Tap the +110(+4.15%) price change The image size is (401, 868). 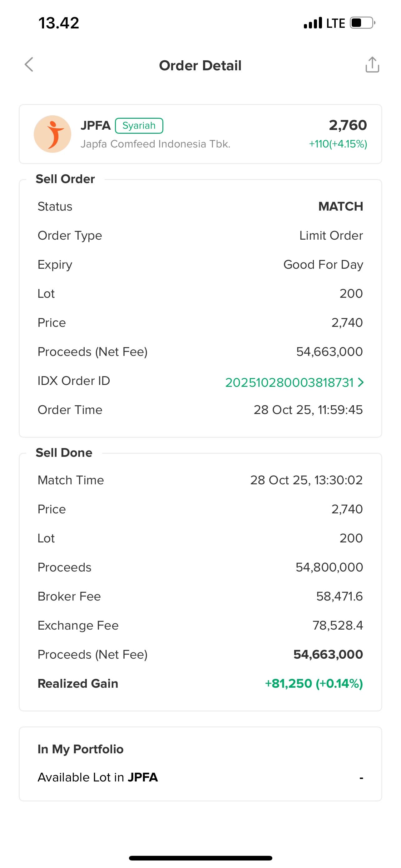coord(338,144)
